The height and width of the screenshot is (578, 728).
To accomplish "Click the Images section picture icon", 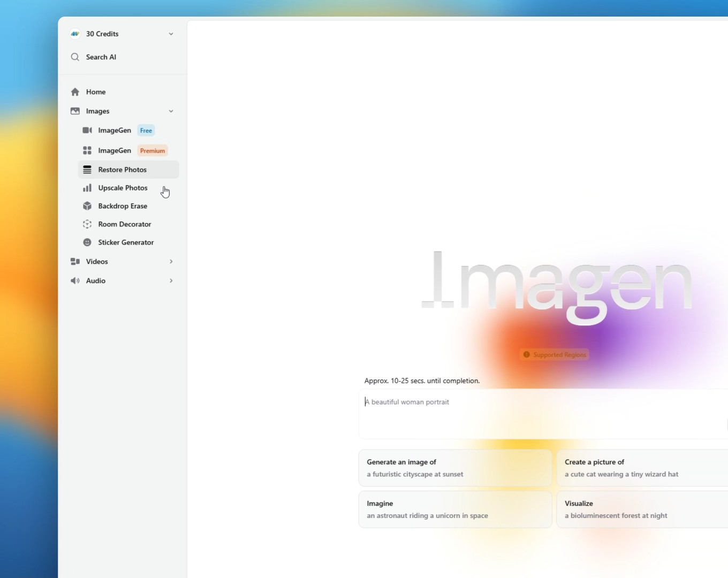I will pos(75,111).
